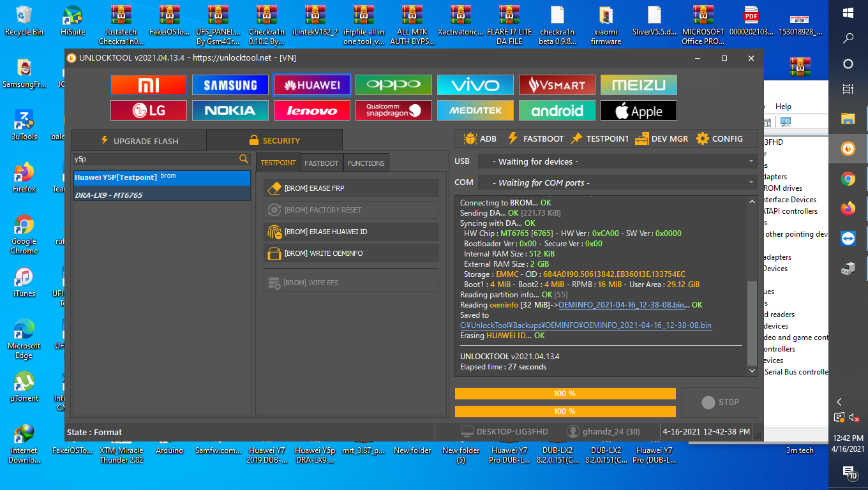Run [BROM] ERASE HUAWEI ID

(x=351, y=232)
